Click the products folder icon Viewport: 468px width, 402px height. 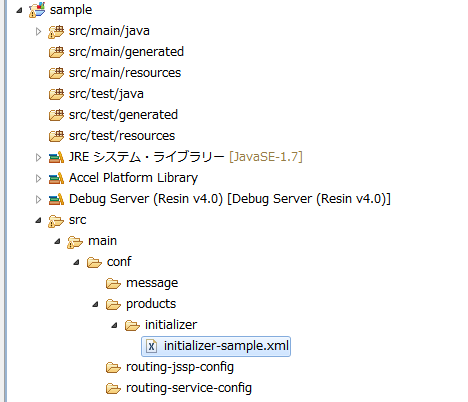113,305
